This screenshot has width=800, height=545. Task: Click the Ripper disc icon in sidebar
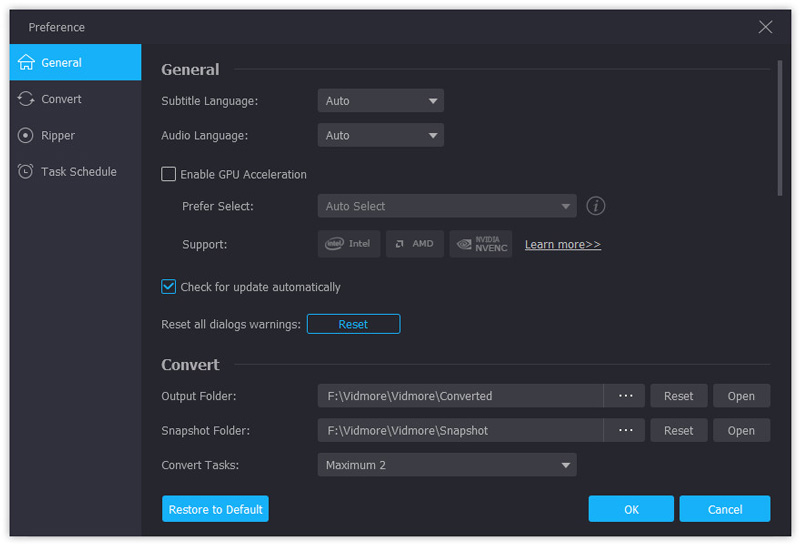26,135
